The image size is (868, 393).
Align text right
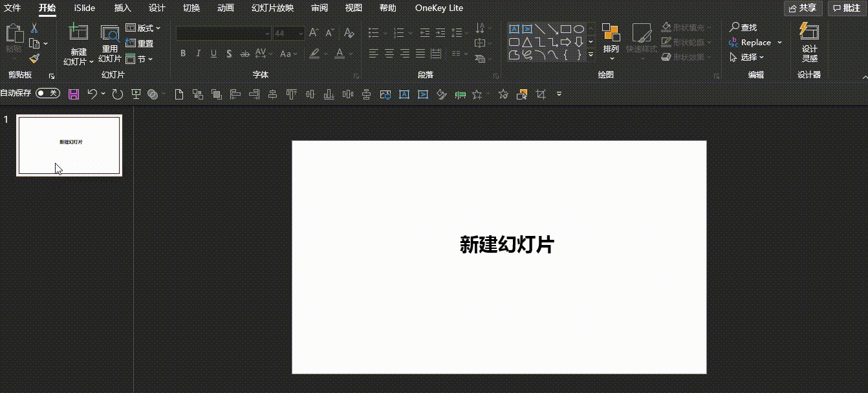(x=405, y=54)
